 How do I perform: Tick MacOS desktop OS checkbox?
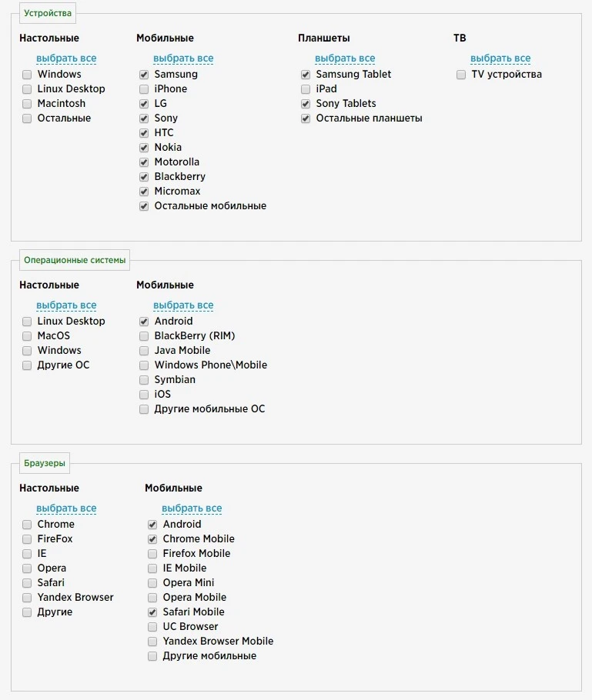click(x=27, y=336)
